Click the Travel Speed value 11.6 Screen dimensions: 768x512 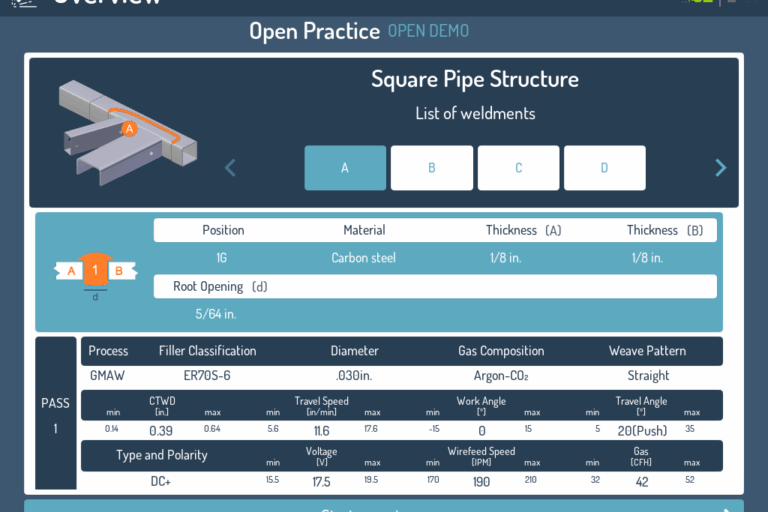[321, 430]
